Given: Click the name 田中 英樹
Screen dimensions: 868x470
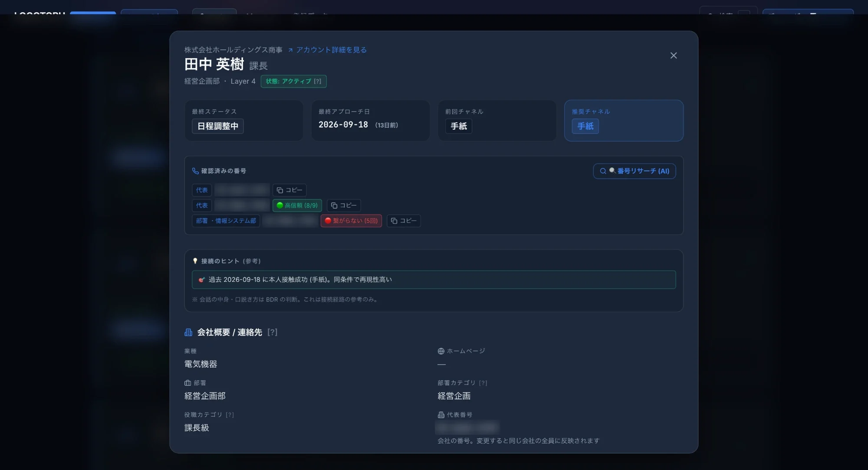Looking at the screenshot, I should click(x=214, y=65).
